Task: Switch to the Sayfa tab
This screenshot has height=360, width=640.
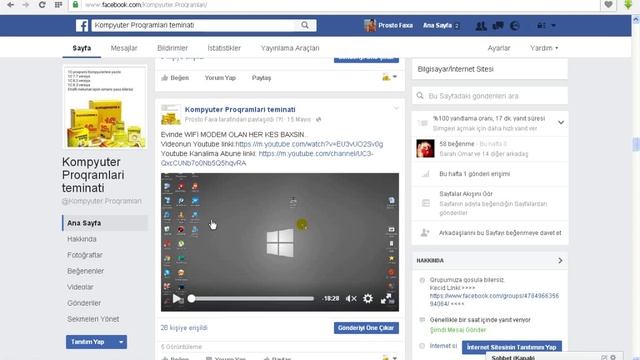Action: pos(82,48)
